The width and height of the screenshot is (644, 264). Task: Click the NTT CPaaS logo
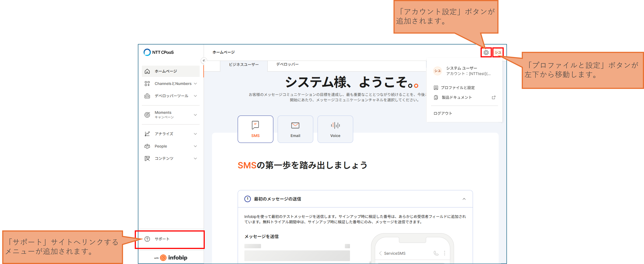(159, 52)
